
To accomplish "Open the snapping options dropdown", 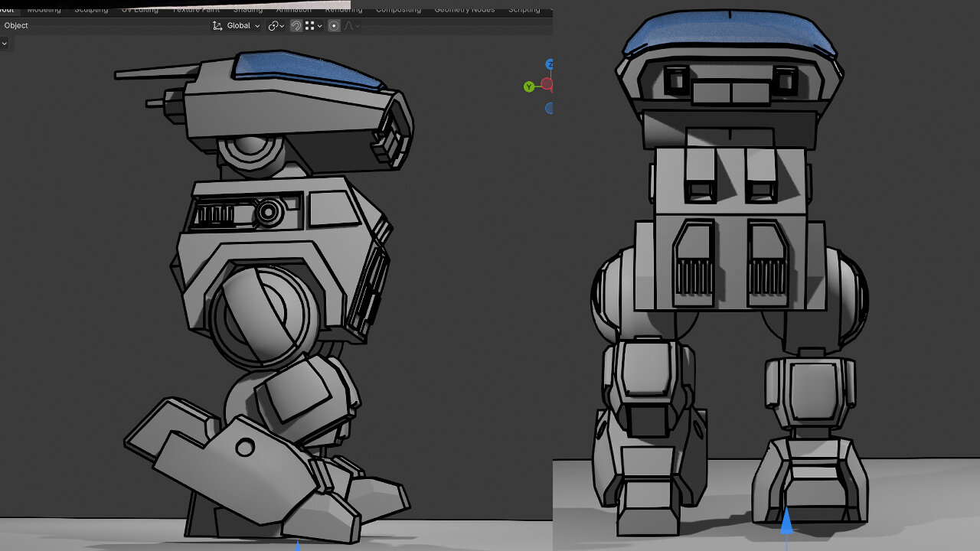I will coord(312,25).
